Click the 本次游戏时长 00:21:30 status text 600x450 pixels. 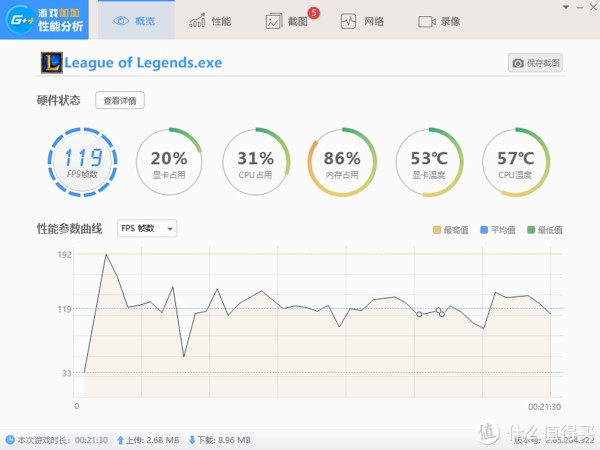pos(62,440)
